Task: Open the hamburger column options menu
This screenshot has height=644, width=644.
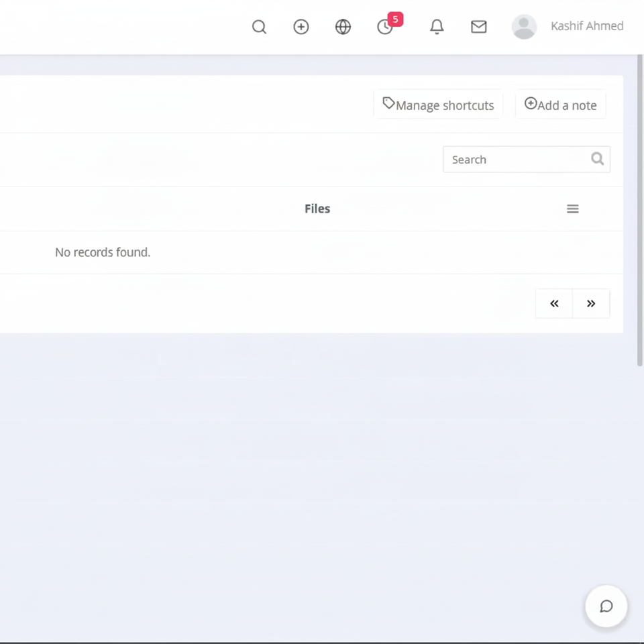Action: tap(572, 209)
